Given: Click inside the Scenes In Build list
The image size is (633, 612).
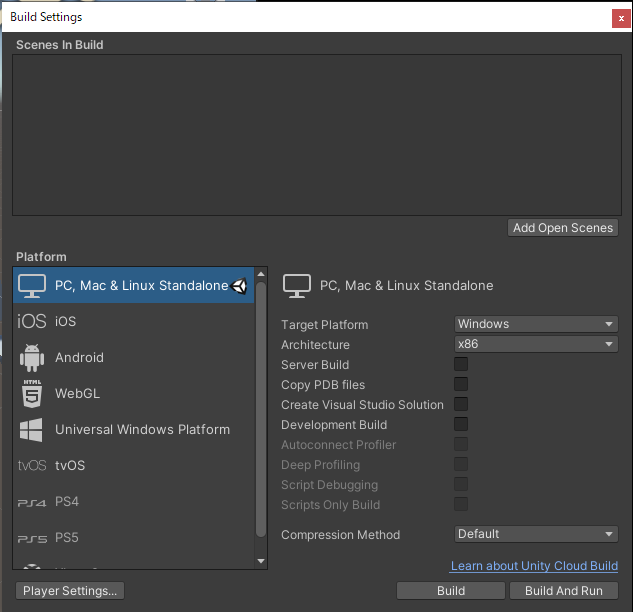Looking at the screenshot, I should 316,135.
